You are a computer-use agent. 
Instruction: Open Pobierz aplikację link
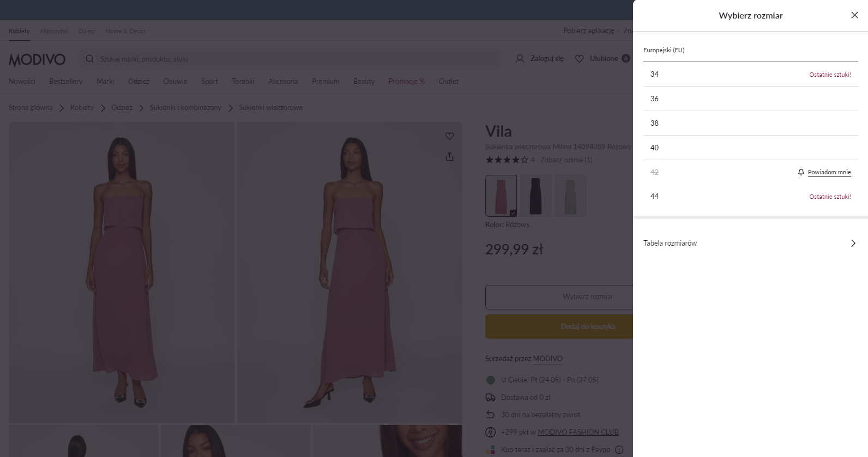coord(589,31)
